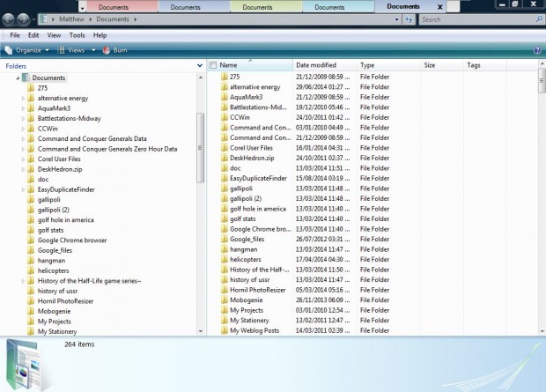Click the folder tree scrollbar thumb
Image resolution: width=546 pixels, height=392 pixels.
(200, 148)
